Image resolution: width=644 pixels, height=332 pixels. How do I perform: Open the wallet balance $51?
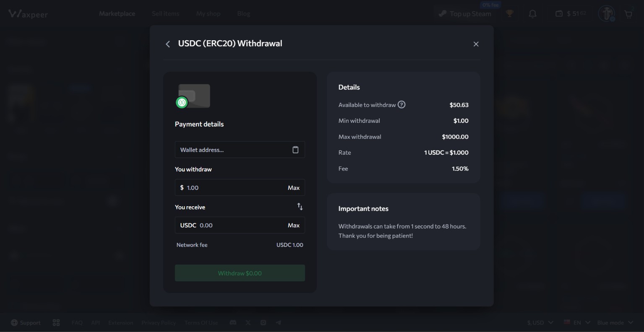pos(571,14)
